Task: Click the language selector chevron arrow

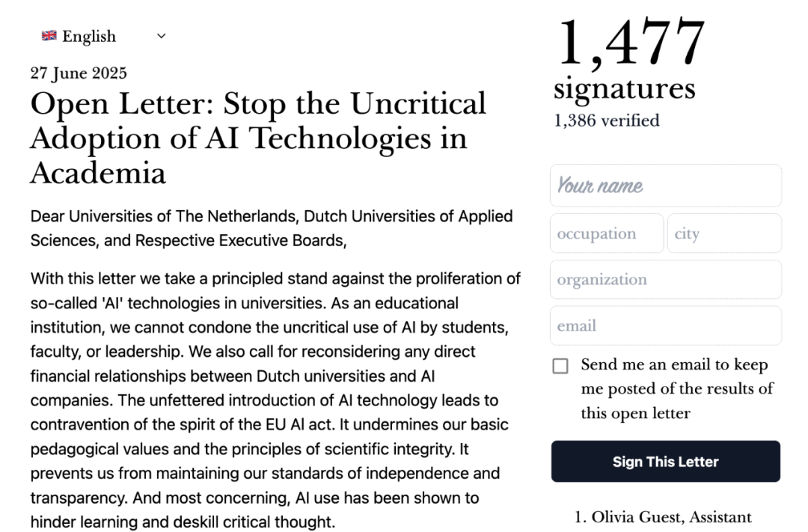Action: point(162,36)
